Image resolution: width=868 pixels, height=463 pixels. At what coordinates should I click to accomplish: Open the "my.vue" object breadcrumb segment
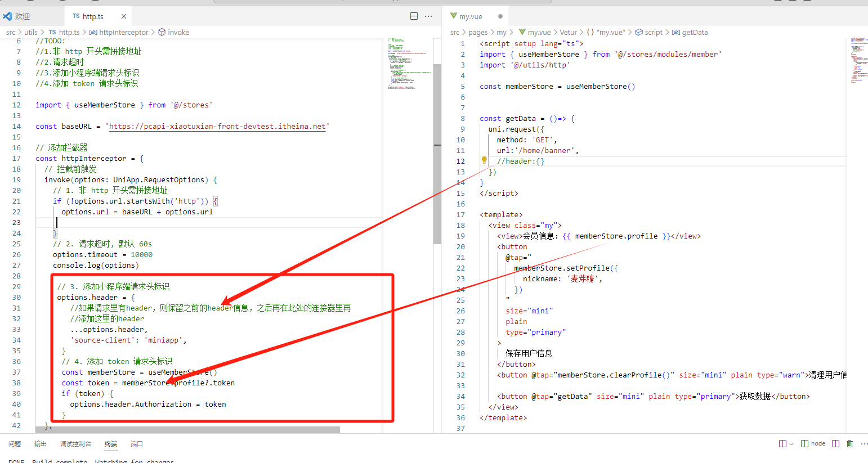click(606, 32)
